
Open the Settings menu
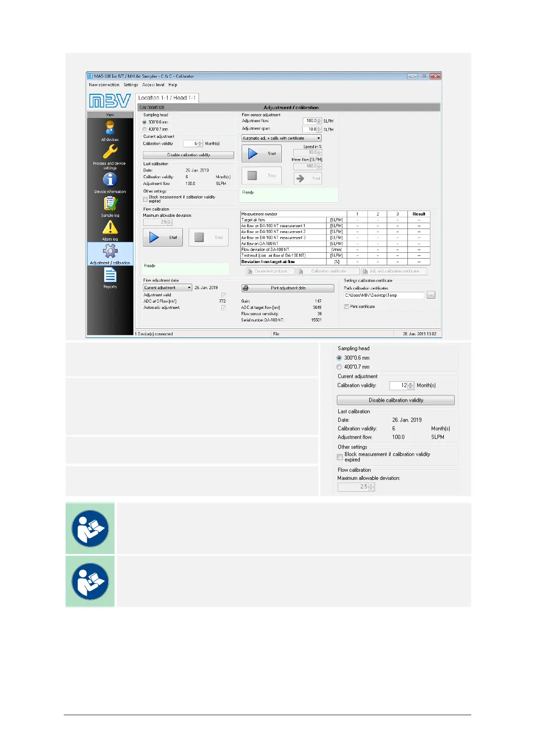(x=131, y=85)
